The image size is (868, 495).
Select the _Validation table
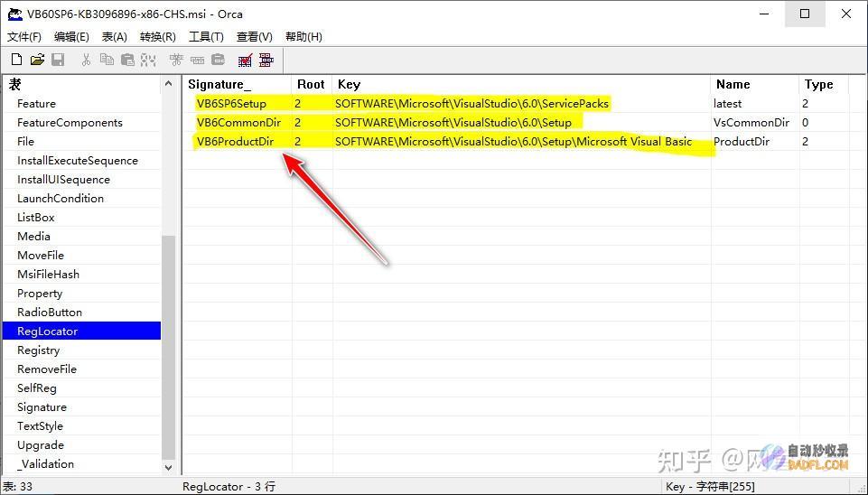[x=45, y=464]
